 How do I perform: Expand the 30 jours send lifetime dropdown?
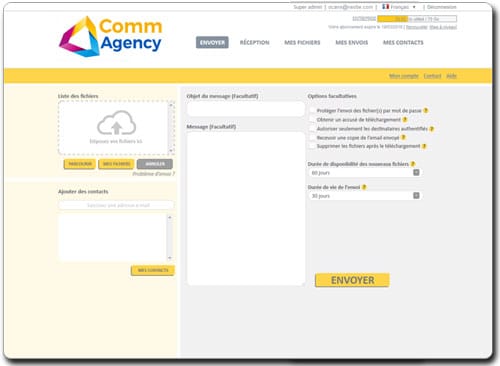365,196
